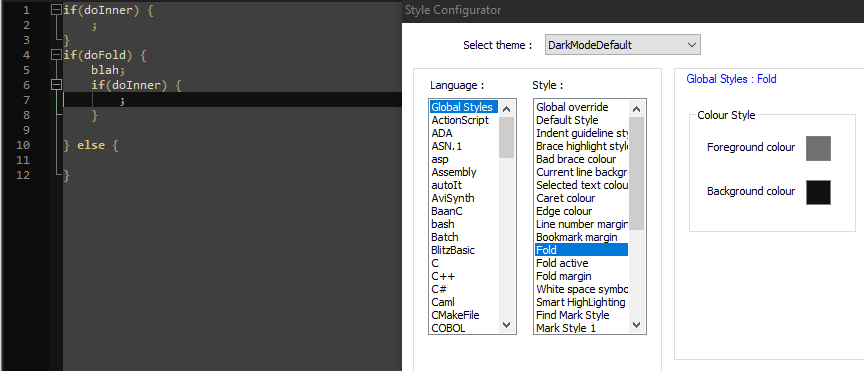Screen dimensions: 864x371
Task: Select BlitzBasic language entry
Action: point(464,250)
